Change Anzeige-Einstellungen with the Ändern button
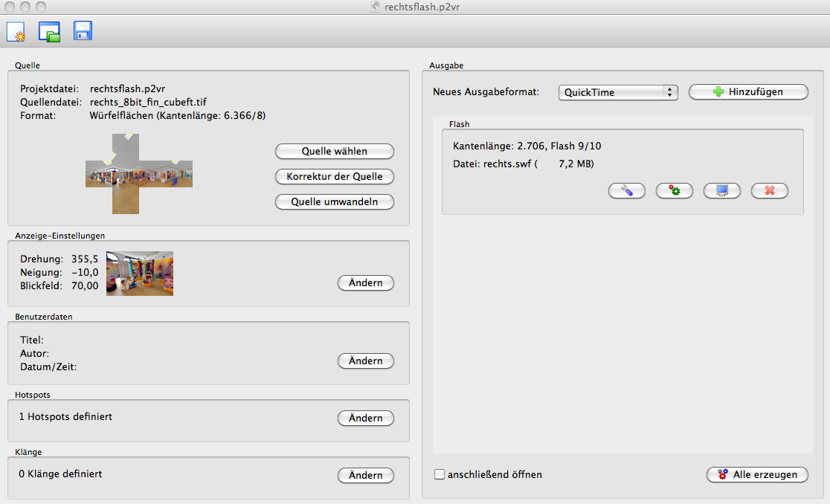 click(x=366, y=283)
